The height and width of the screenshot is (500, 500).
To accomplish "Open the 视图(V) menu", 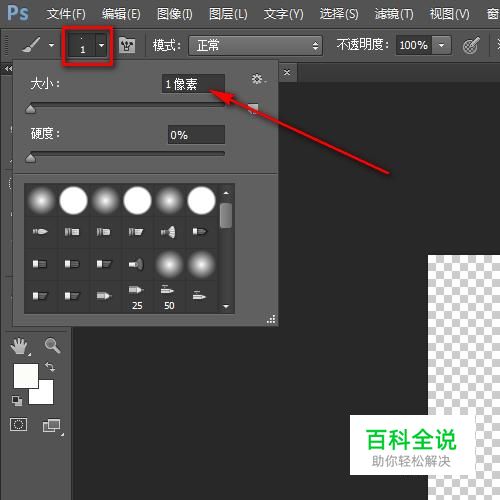I will (449, 14).
